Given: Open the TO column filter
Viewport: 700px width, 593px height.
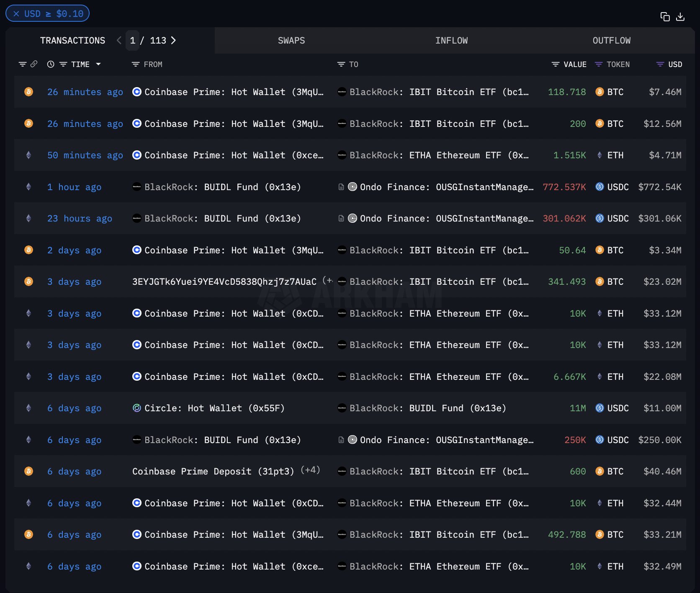Looking at the screenshot, I should click(x=341, y=64).
